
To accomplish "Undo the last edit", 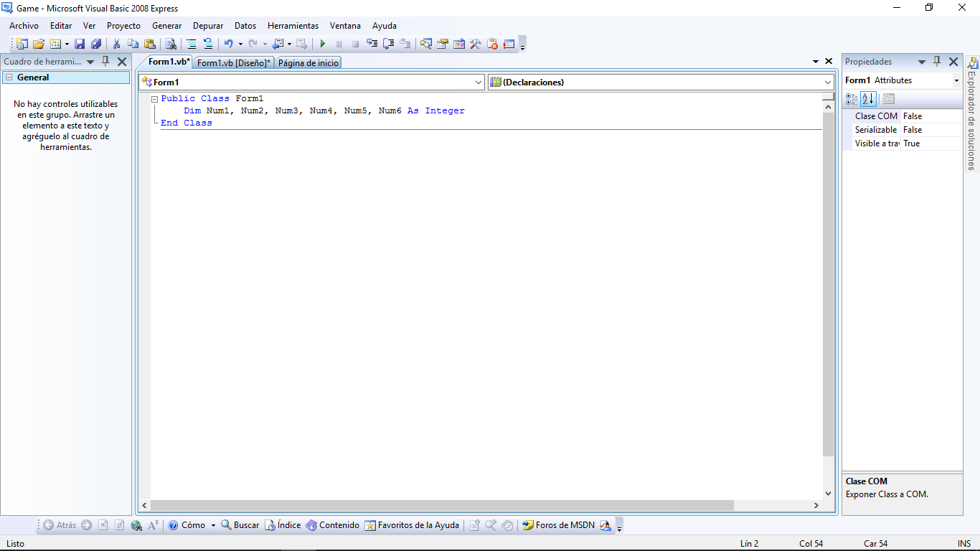I will point(228,44).
